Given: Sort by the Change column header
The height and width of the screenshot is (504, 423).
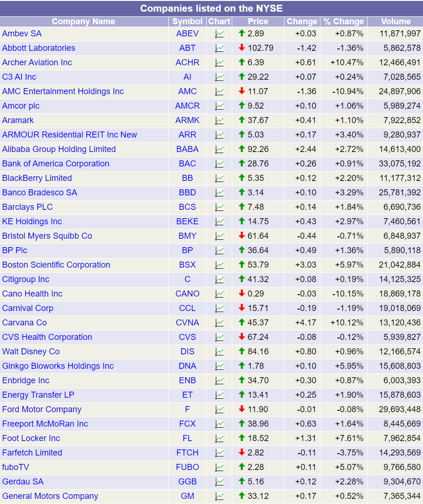Looking at the screenshot, I should [302, 21].
